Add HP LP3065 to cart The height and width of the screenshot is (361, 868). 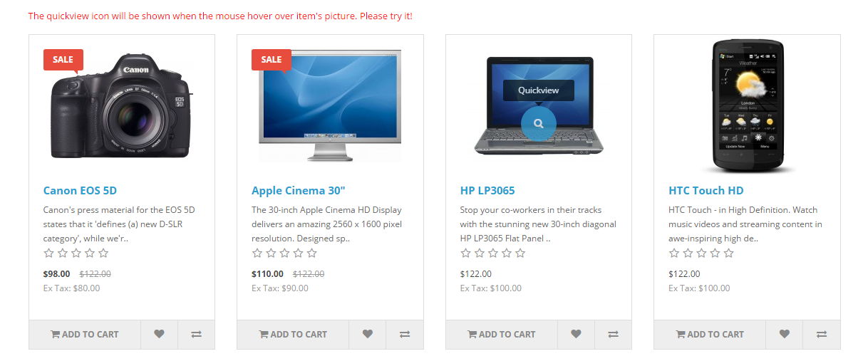[x=502, y=334]
